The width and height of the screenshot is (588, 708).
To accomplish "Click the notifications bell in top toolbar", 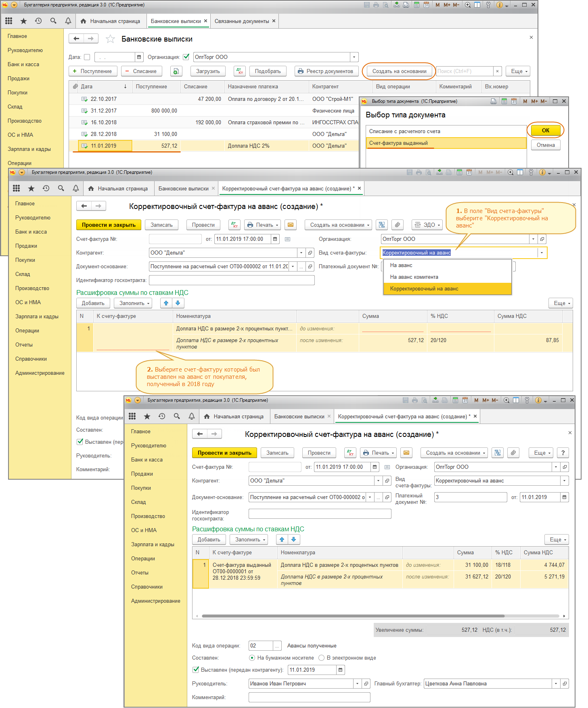I will 68,21.
